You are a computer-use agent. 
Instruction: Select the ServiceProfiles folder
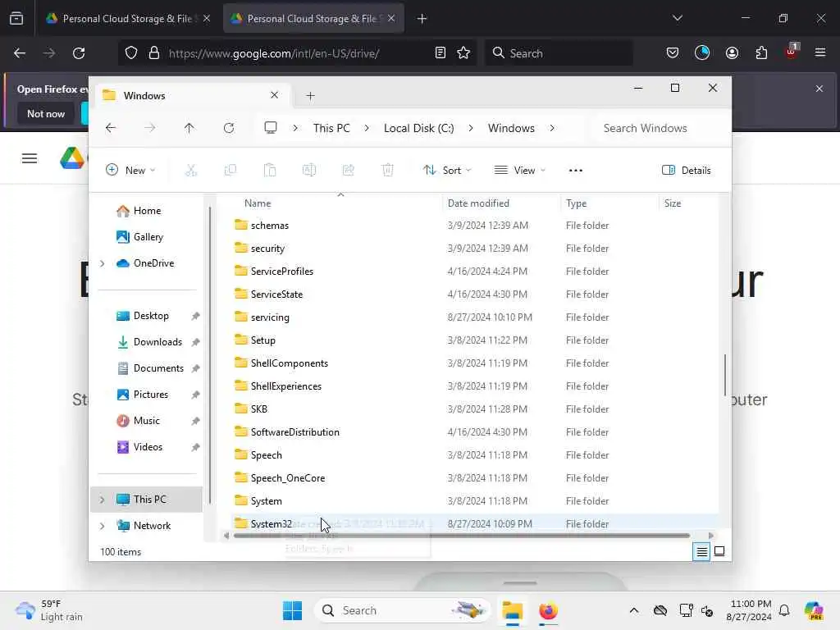[x=282, y=272]
